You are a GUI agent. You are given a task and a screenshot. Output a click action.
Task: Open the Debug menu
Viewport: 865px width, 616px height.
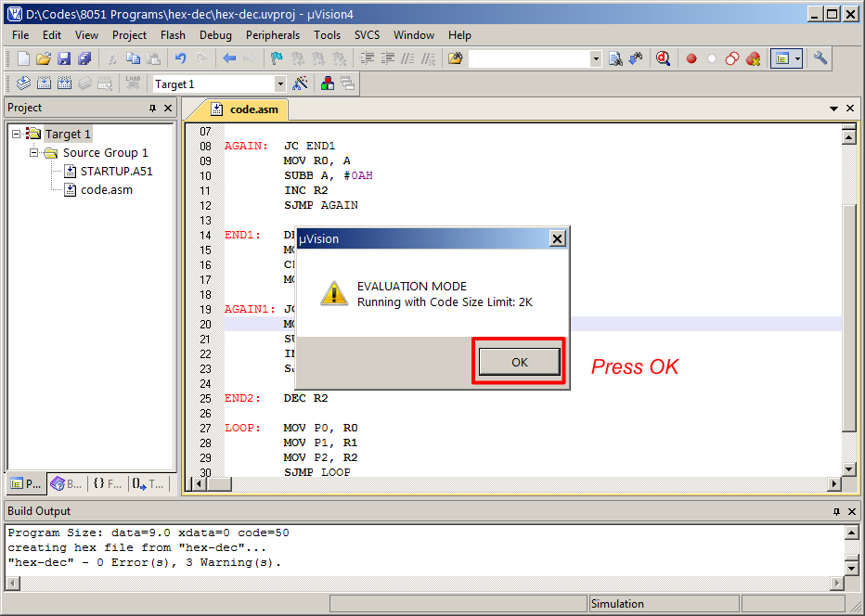tap(215, 35)
